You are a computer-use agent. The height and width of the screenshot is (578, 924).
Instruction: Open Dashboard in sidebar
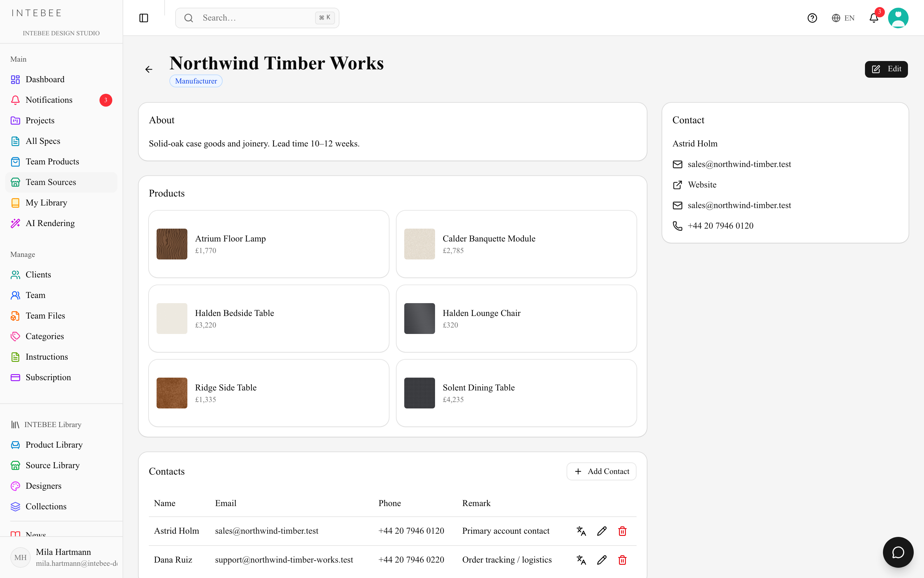click(61, 80)
